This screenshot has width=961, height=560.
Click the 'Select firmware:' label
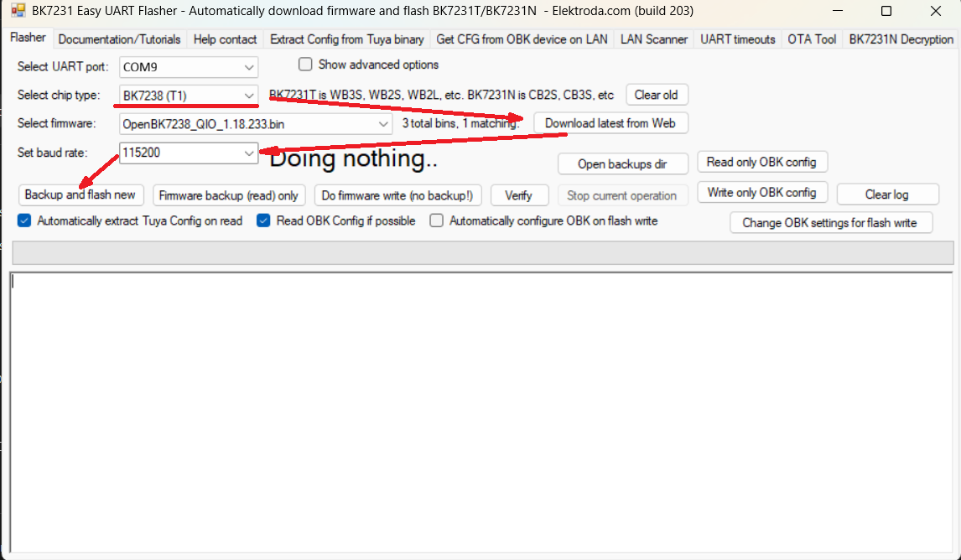pos(57,124)
